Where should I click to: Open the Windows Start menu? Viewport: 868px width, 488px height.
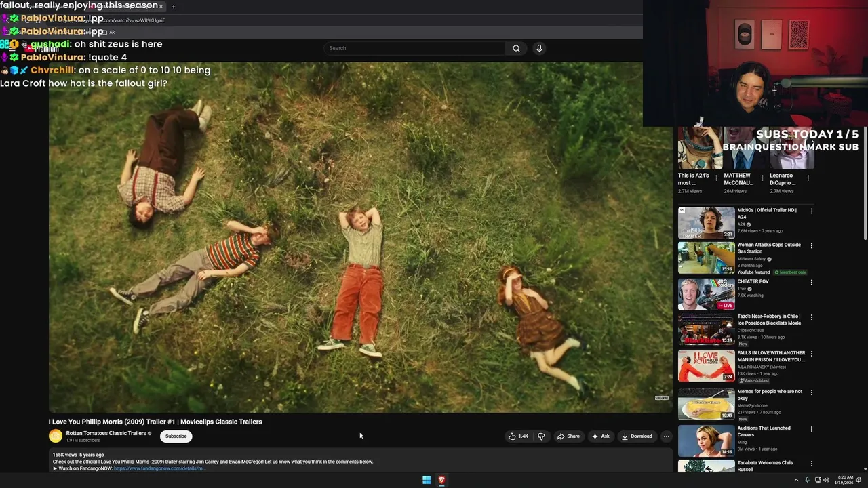pos(427,480)
